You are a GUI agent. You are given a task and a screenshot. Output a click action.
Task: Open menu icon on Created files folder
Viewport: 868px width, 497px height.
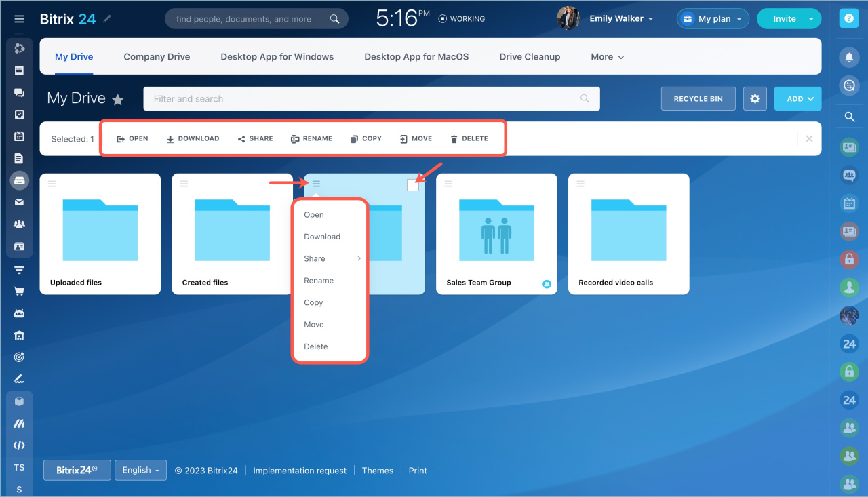click(x=184, y=183)
